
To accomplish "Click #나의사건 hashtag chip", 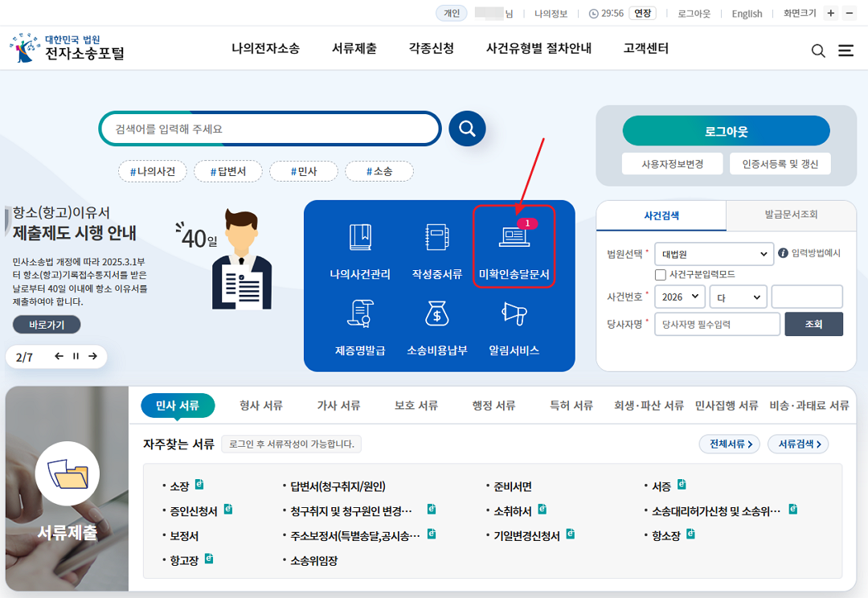I will click(153, 172).
